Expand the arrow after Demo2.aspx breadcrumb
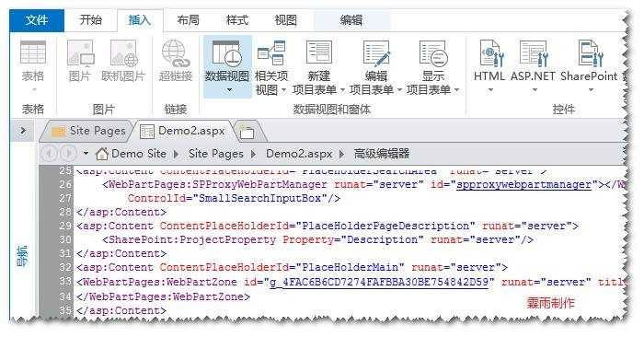The image size is (644, 337). [x=341, y=154]
